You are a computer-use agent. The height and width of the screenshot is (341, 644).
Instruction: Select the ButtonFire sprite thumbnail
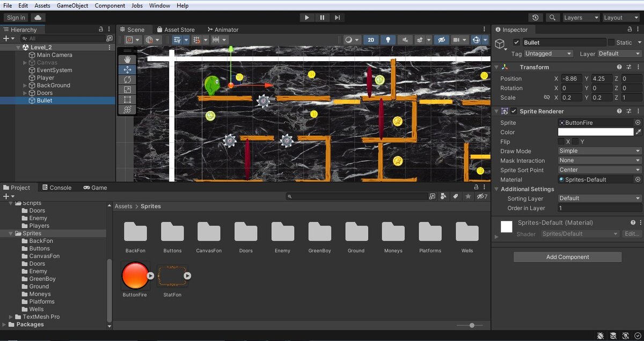coord(135,275)
